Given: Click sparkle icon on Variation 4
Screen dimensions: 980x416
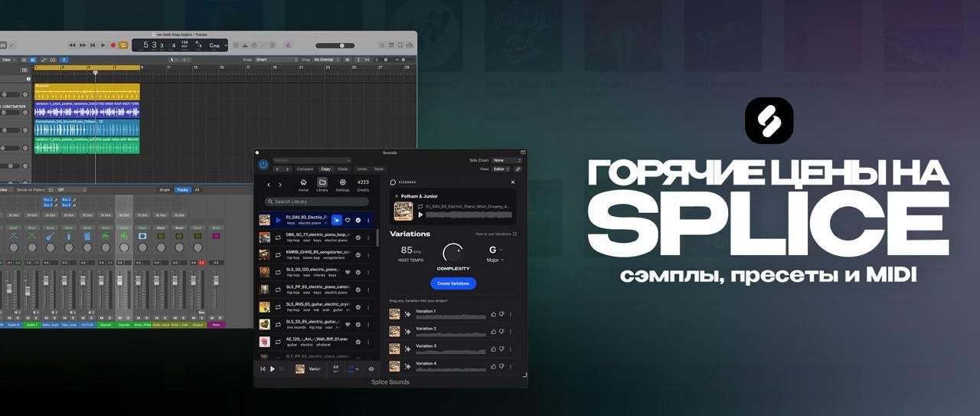Looking at the screenshot, I should (407, 366).
